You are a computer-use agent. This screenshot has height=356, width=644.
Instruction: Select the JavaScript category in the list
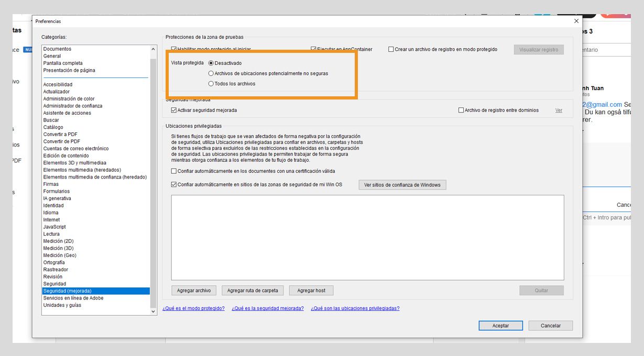pyautogui.click(x=54, y=227)
